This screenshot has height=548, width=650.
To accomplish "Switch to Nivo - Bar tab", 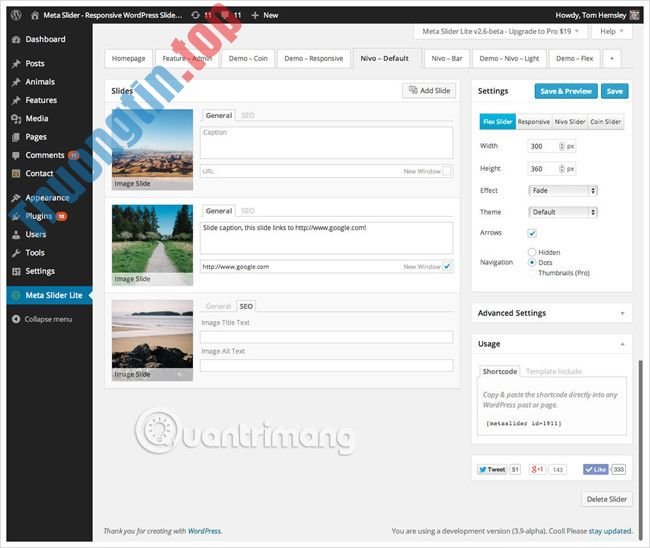I will click(446, 58).
